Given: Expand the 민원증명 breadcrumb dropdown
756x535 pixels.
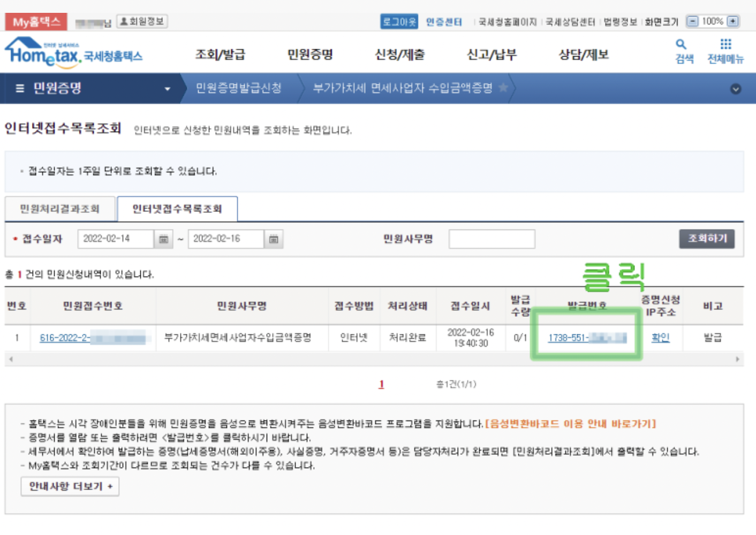Looking at the screenshot, I should (168, 89).
